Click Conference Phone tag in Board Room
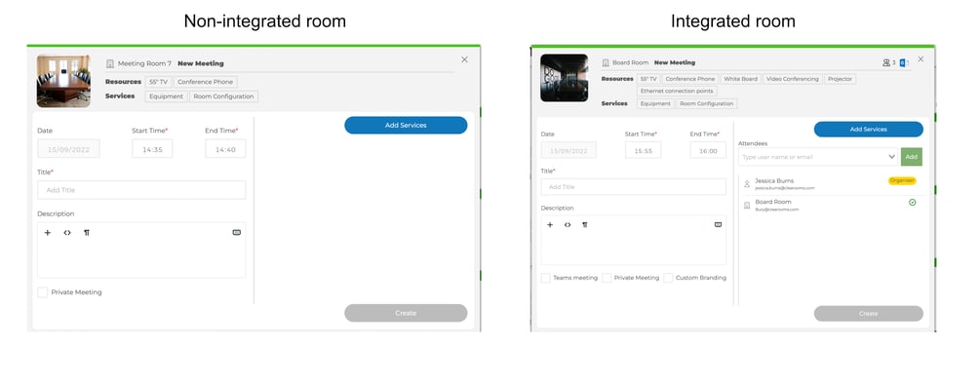The image size is (980, 385). click(x=690, y=79)
